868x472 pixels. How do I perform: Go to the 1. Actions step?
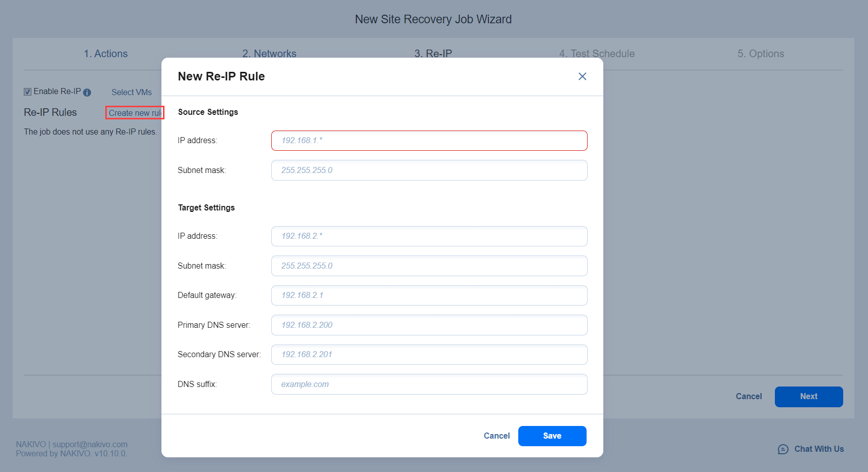[105, 54]
